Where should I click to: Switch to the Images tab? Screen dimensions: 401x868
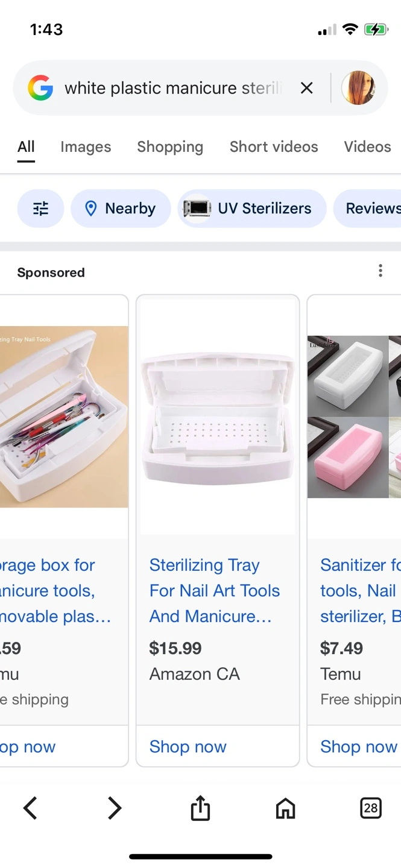[86, 146]
